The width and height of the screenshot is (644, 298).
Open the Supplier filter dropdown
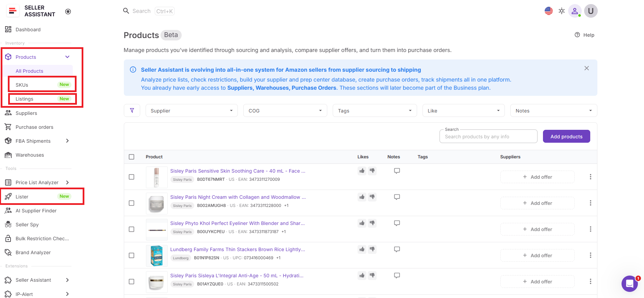click(192, 110)
